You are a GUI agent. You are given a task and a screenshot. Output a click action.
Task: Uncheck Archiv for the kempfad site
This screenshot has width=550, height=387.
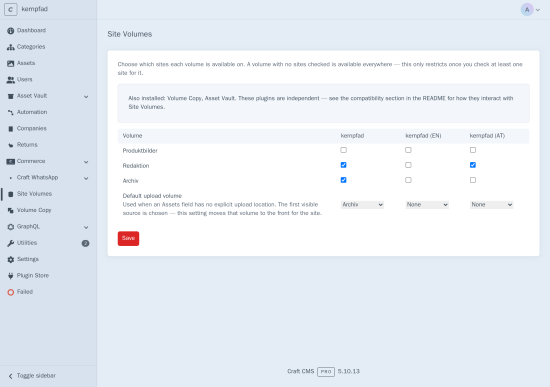343,180
